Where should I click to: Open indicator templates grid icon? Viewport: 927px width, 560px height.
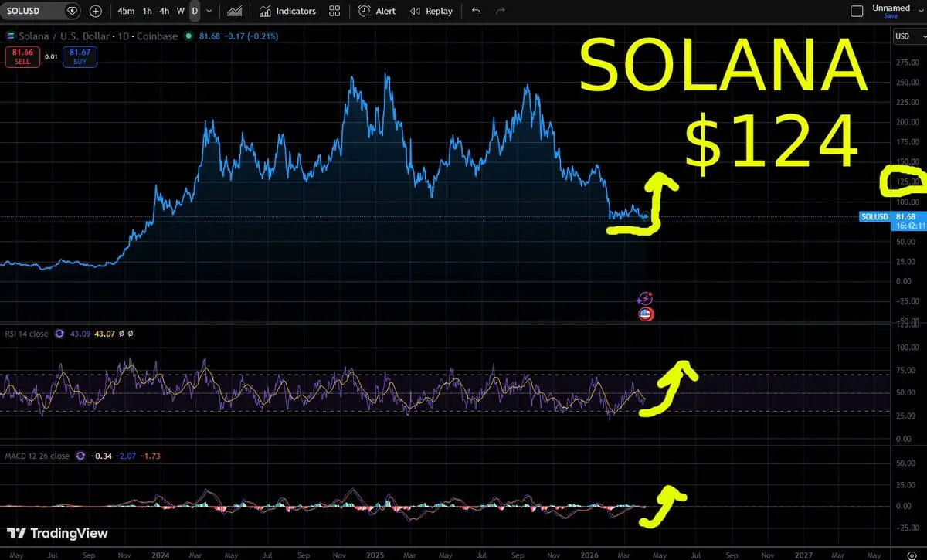coord(334,11)
